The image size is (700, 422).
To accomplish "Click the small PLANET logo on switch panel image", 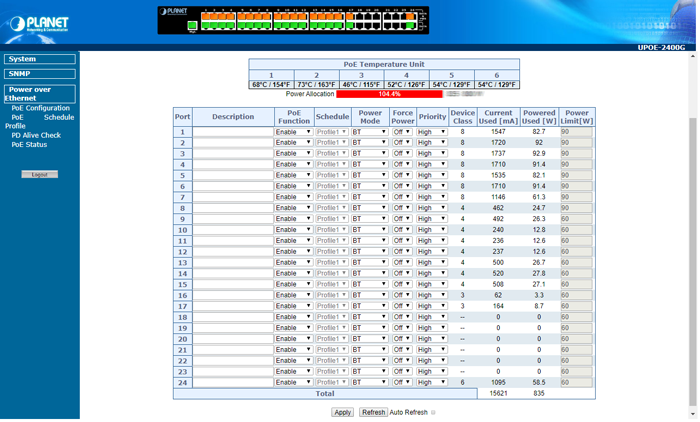I will (x=173, y=12).
